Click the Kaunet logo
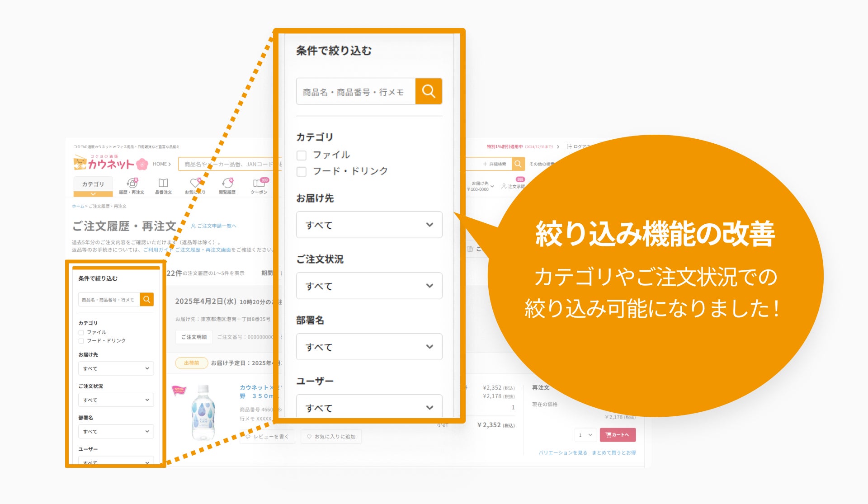This screenshot has height=504, width=868. point(110,163)
